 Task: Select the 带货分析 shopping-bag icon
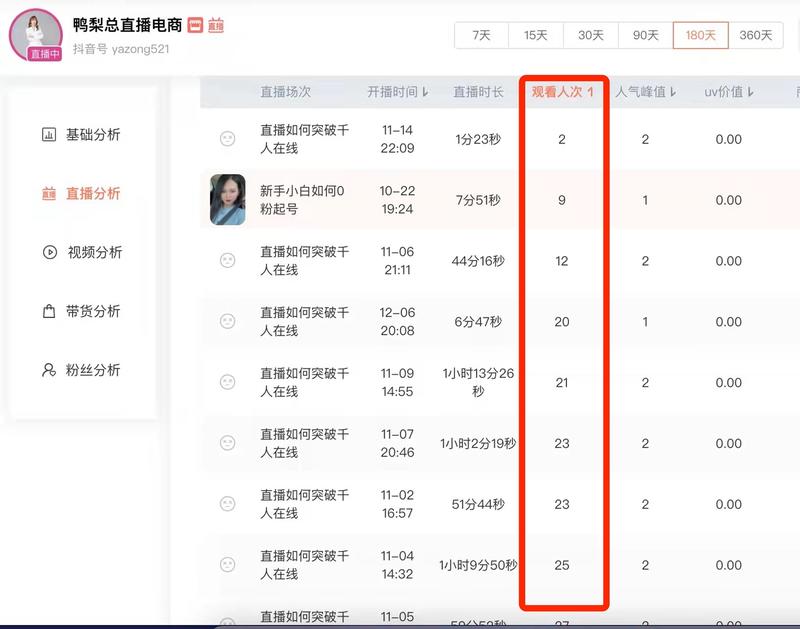(x=47, y=311)
